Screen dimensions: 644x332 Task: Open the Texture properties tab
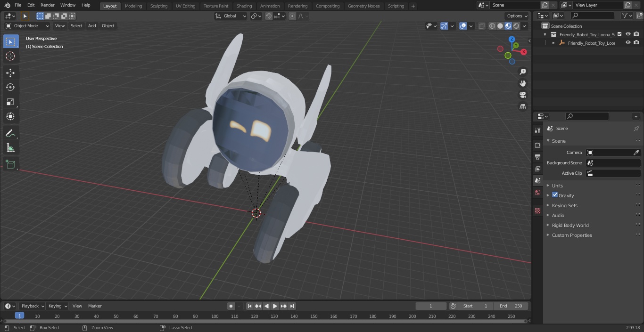click(537, 211)
